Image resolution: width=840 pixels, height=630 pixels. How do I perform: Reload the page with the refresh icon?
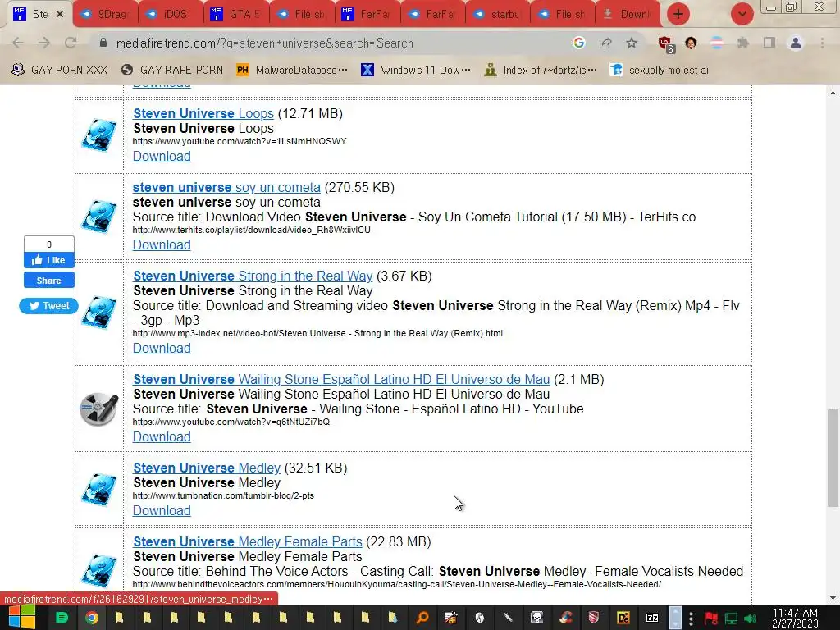pyautogui.click(x=71, y=43)
